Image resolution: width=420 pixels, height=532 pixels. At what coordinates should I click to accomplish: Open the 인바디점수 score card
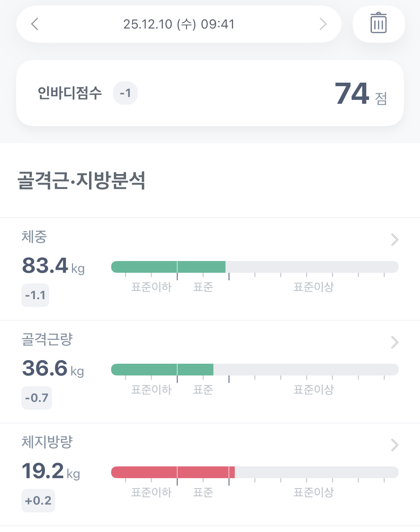pos(210,93)
